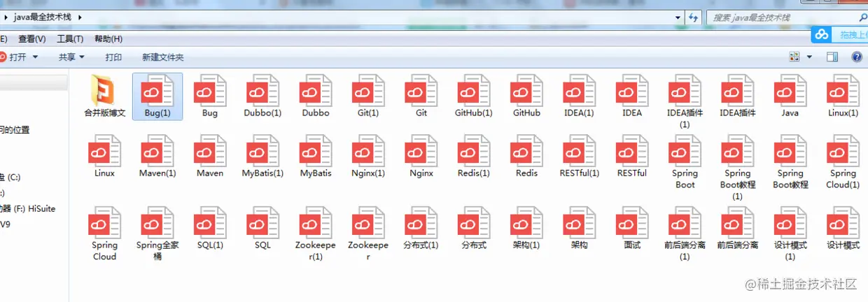Select the 架构(1) file icon

[526, 223]
